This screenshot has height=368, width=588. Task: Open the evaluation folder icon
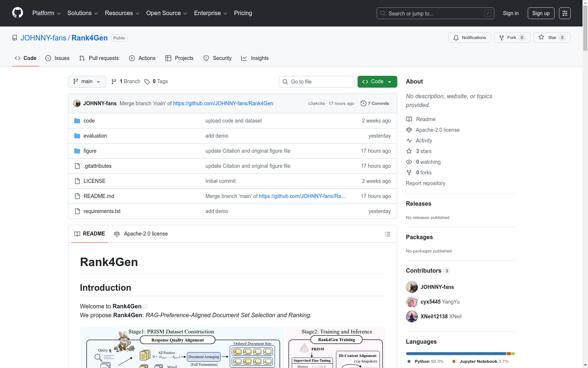77,136
